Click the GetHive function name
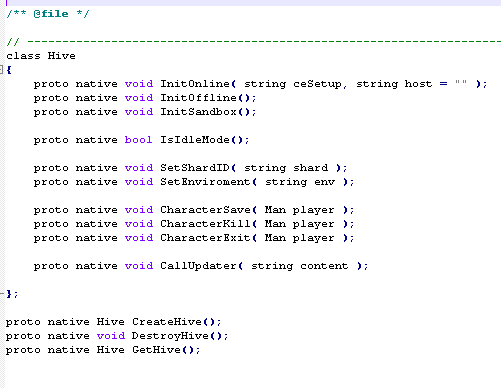This screenshot has height=388, width=501. click(x=156, y=350)
